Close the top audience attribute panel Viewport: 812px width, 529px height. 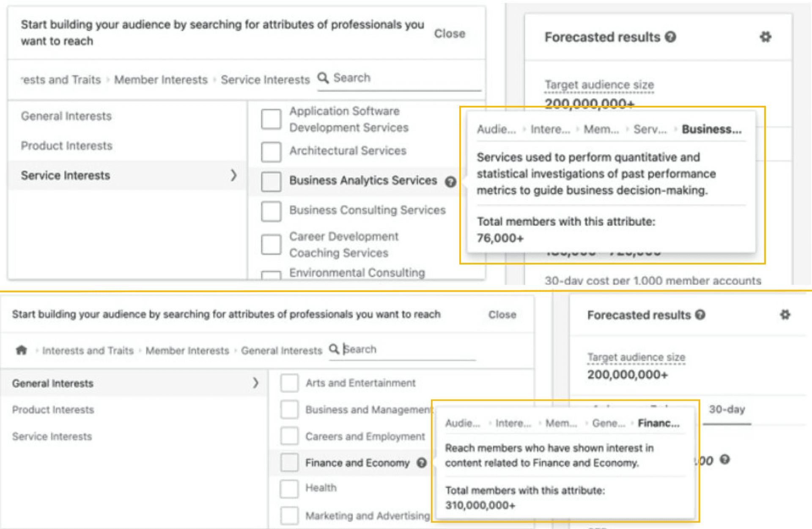(x=450, y=34)
